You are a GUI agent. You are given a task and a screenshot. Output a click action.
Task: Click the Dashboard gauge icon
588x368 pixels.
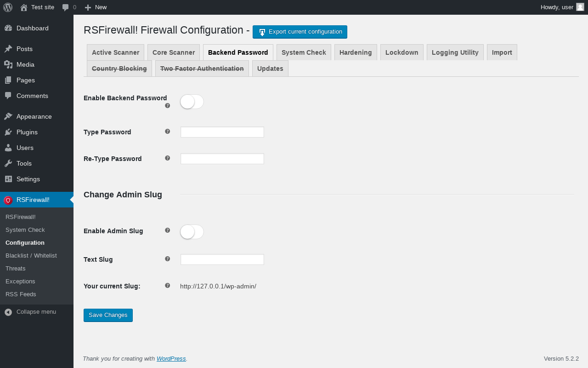click(8, 28)
